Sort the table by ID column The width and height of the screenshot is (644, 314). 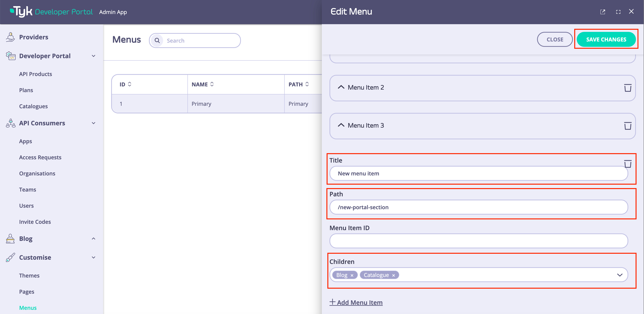130,84
